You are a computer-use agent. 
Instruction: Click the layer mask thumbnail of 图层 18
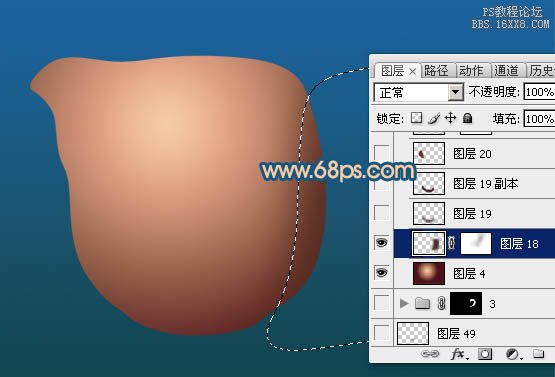click(x=476, y=243)
